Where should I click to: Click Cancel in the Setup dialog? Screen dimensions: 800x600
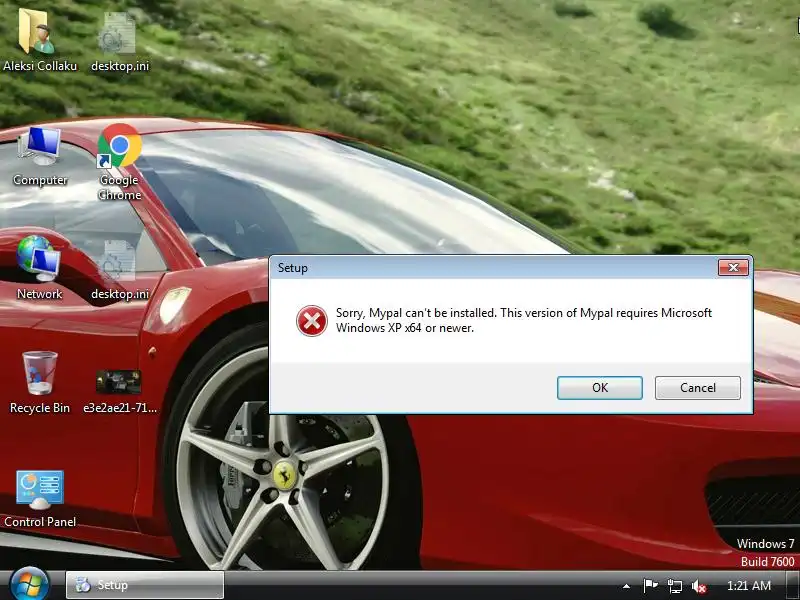tap(697, 388)
